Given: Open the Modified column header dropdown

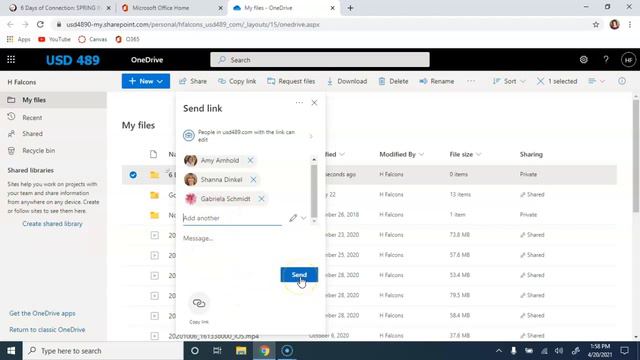Looking at the screenshot, I should pyautogui.click(x=335, y=154).
